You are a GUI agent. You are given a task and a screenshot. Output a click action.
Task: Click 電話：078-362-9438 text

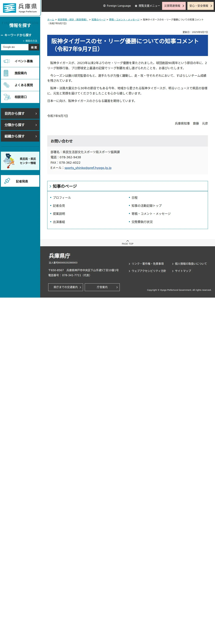click(x=66, y=157)
